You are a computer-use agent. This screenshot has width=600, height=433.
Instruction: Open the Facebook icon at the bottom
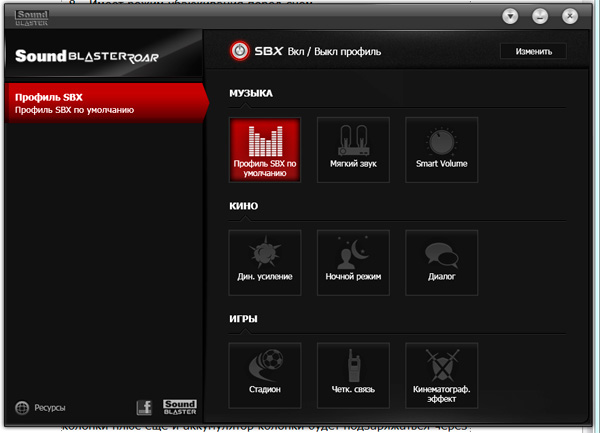(x=143, y=407)
